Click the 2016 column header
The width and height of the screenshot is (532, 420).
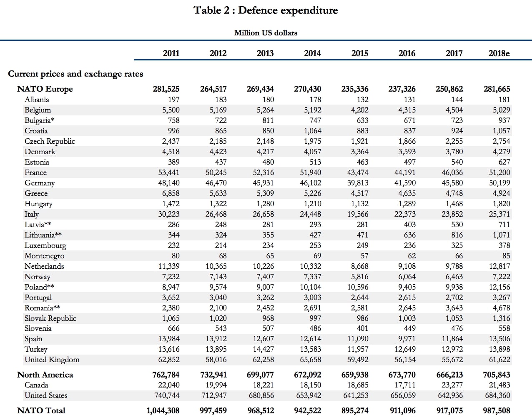pos(407,53)
